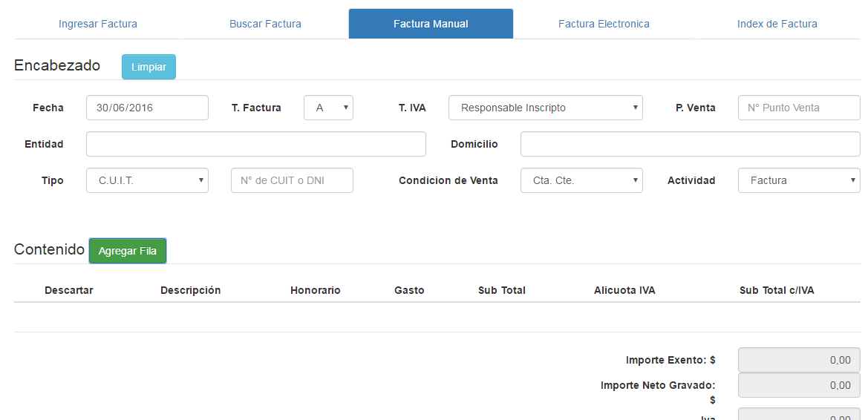Click the Descripción column header
Screen dimensions: 868x420
[x=191, y=290]
